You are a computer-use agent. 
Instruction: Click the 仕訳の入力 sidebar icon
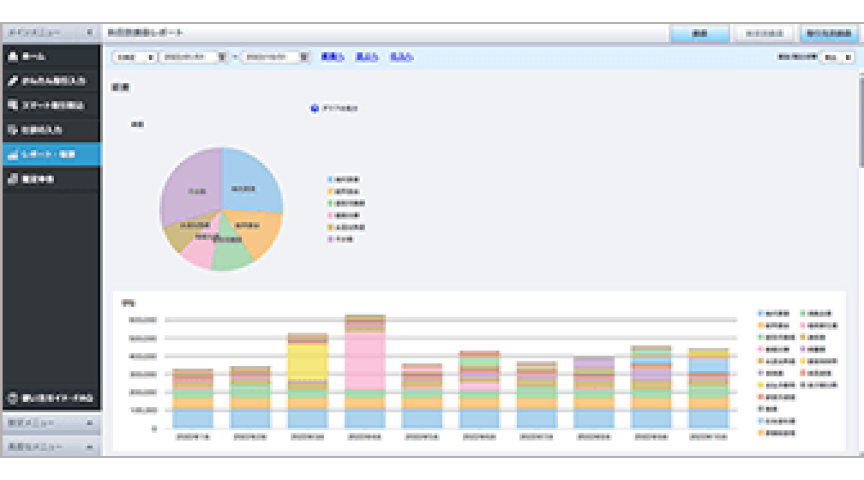click(13, 129)
